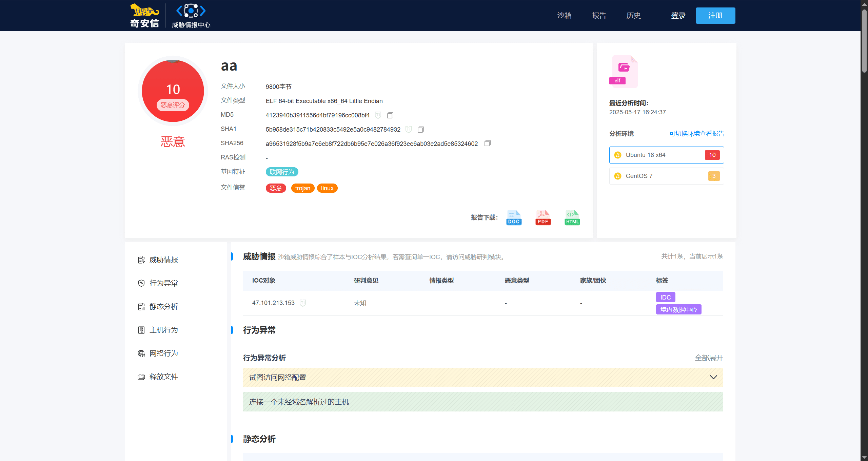Image resolution: width=868 pixels, height=461 pixels.
Task: Open the 奇安信 logo homepage
Action: [x=144, y=16]
